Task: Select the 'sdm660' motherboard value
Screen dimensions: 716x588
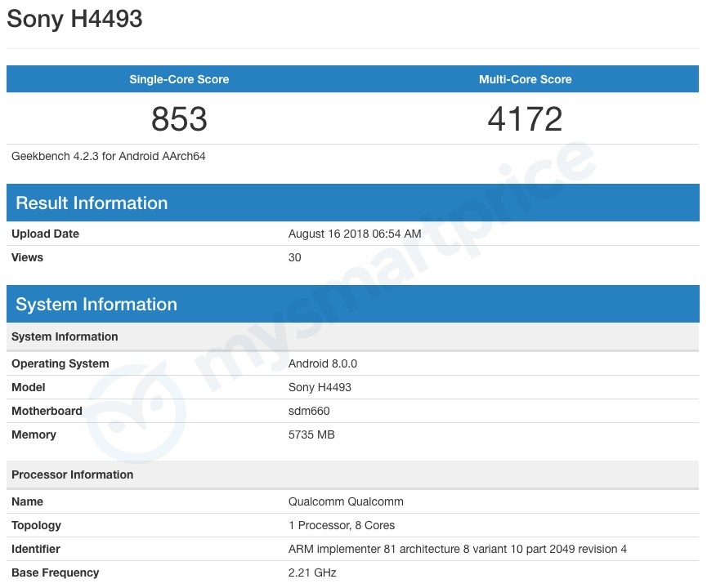Action: pos(309,412)
